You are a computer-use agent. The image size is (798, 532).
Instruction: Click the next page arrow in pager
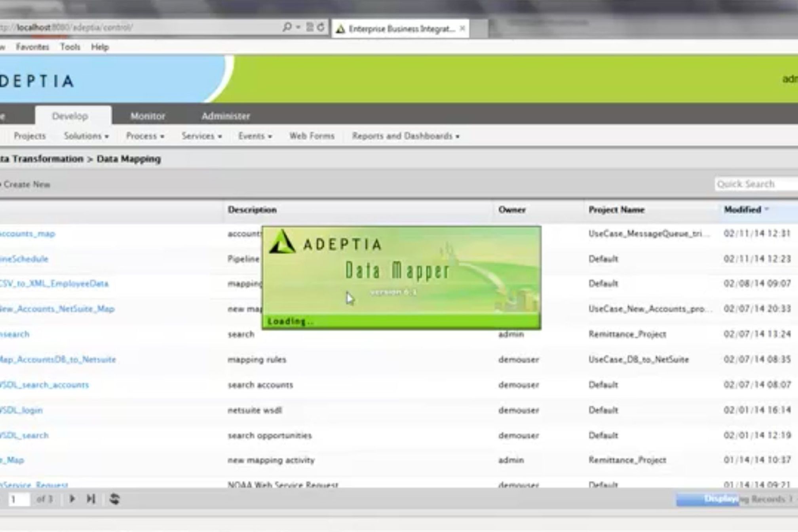click(72, 499)
